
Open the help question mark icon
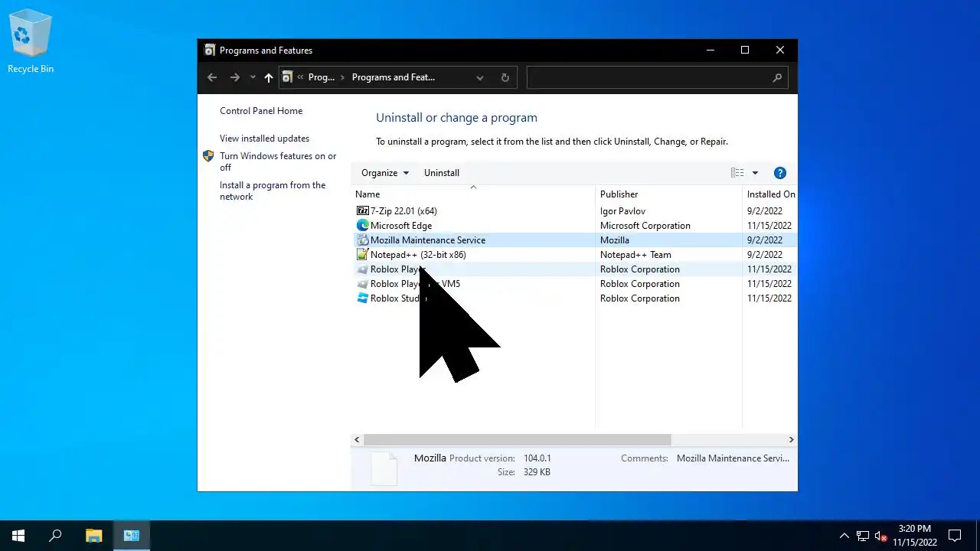(780, 173)
